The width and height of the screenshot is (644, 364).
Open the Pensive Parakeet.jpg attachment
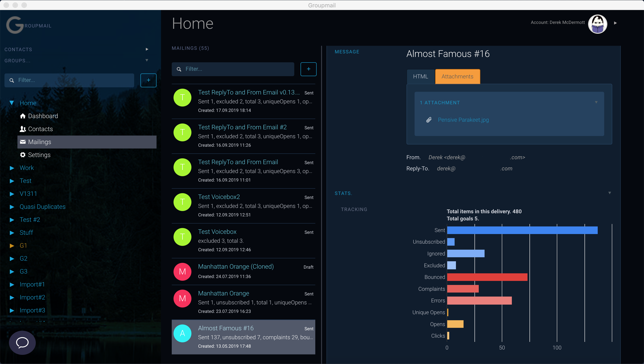click(463, 120)
